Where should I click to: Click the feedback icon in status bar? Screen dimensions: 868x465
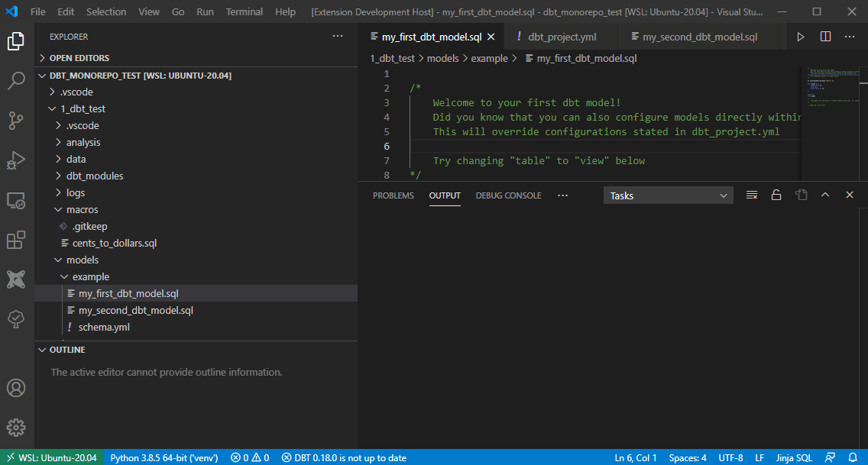coord(830,458)
